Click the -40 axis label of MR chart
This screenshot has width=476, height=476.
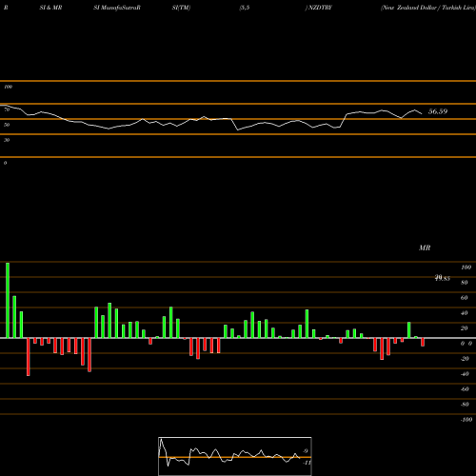click(465, 374)
